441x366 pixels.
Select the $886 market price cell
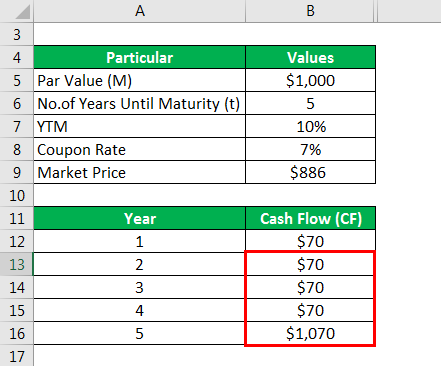310,172
